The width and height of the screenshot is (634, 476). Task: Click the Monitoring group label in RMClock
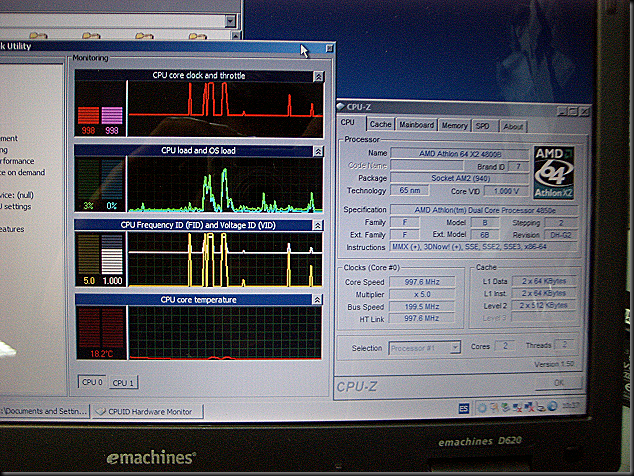90,58
